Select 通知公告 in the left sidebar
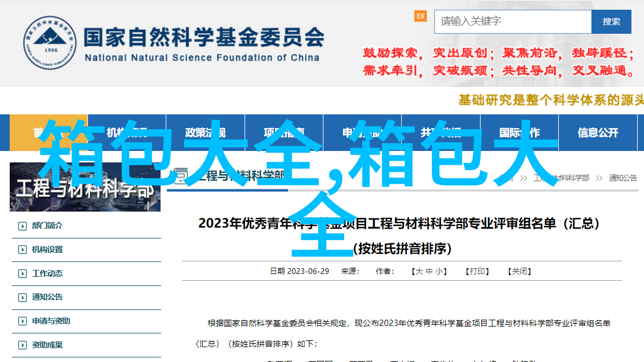Screen dimensions: 644x362 pyautogui.click(x=47, y=297)
